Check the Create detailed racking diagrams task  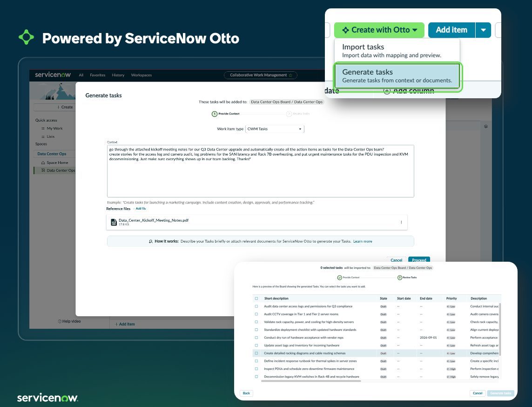point(256,353)
